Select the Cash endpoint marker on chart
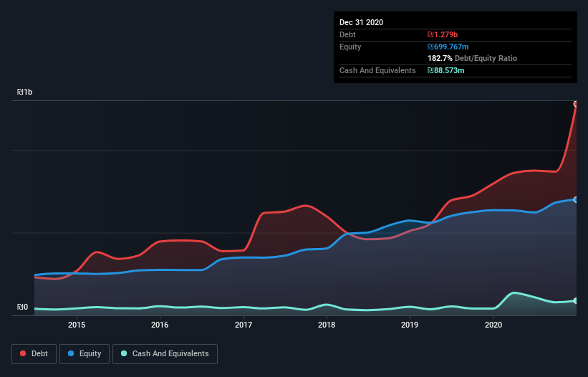588x377 pixels. (576, 301)
